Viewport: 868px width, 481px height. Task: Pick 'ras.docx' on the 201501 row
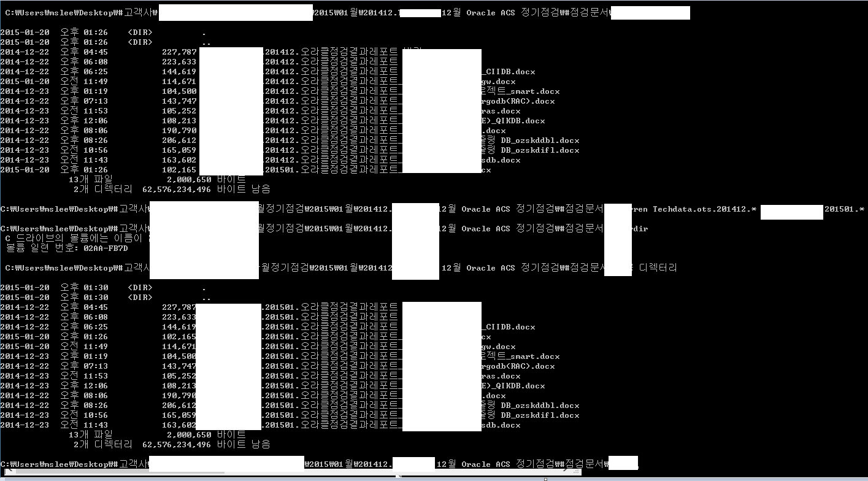pos(501,376)
